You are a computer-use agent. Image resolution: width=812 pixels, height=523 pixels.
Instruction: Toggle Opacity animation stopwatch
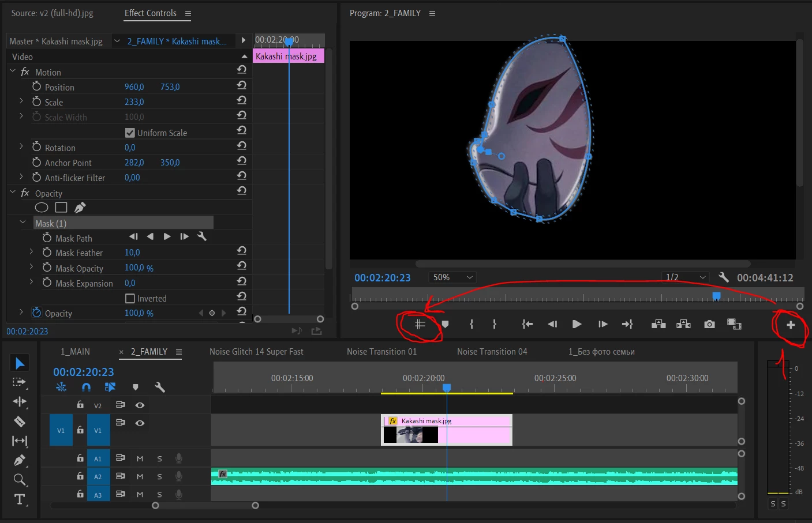click(36, 312)
